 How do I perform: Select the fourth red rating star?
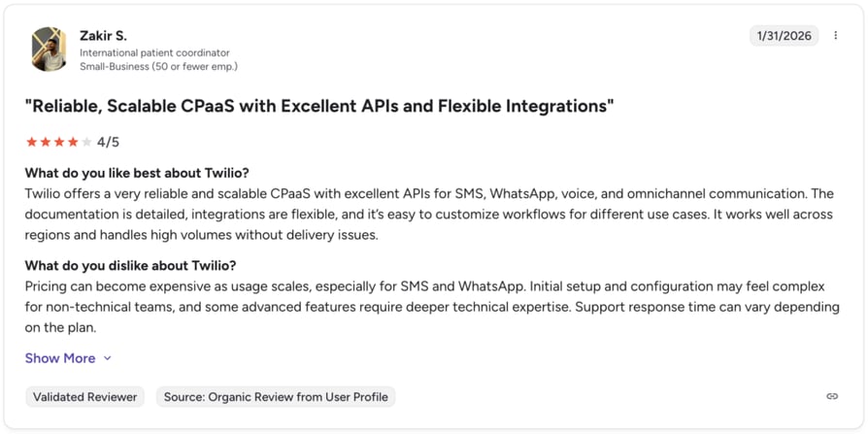tap(73, 143)
